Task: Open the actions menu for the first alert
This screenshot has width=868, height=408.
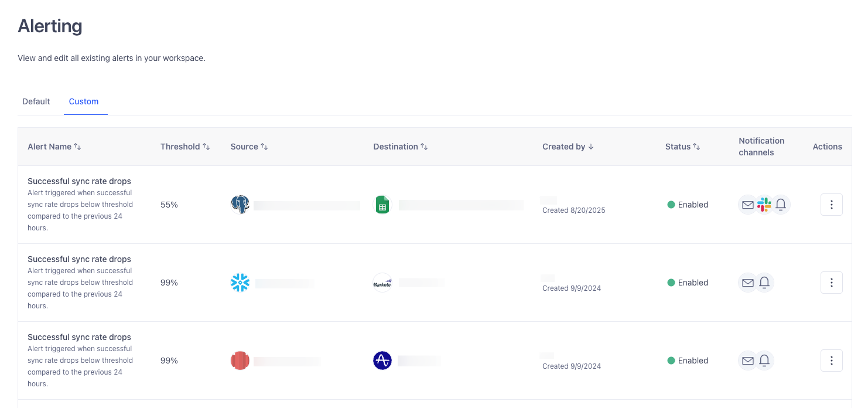Action: point(832,205)
